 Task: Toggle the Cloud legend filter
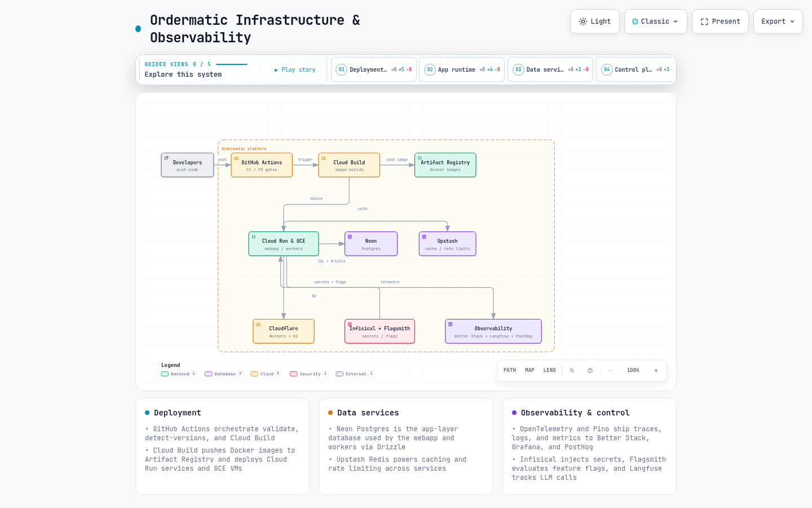point(266,374)
